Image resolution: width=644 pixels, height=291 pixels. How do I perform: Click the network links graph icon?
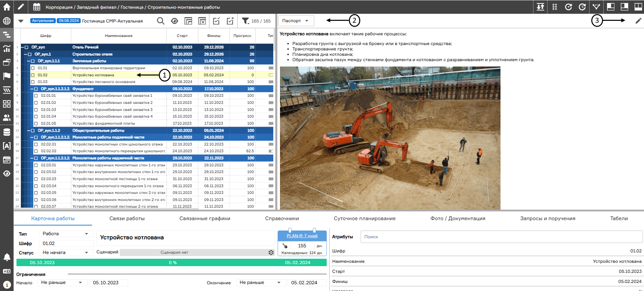tap(596, 7)
